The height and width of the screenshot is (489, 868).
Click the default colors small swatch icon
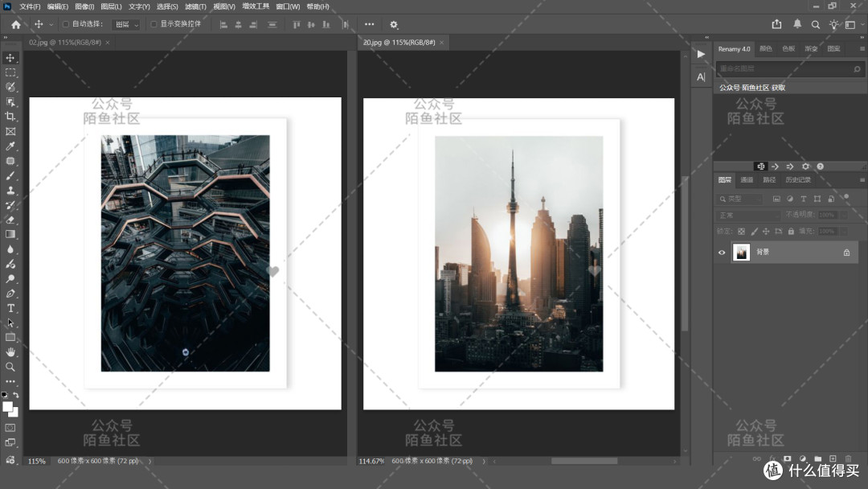click(x=5, y=395)
